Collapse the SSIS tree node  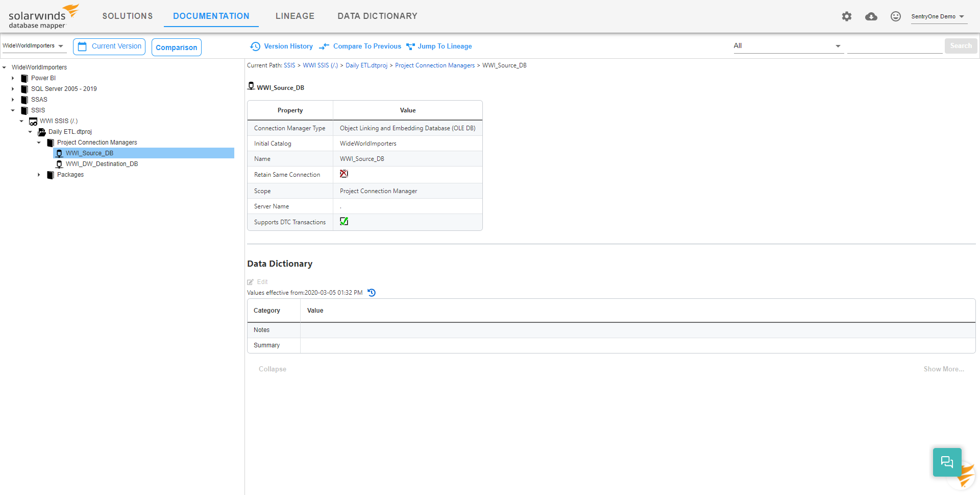[x=13, y=110]
